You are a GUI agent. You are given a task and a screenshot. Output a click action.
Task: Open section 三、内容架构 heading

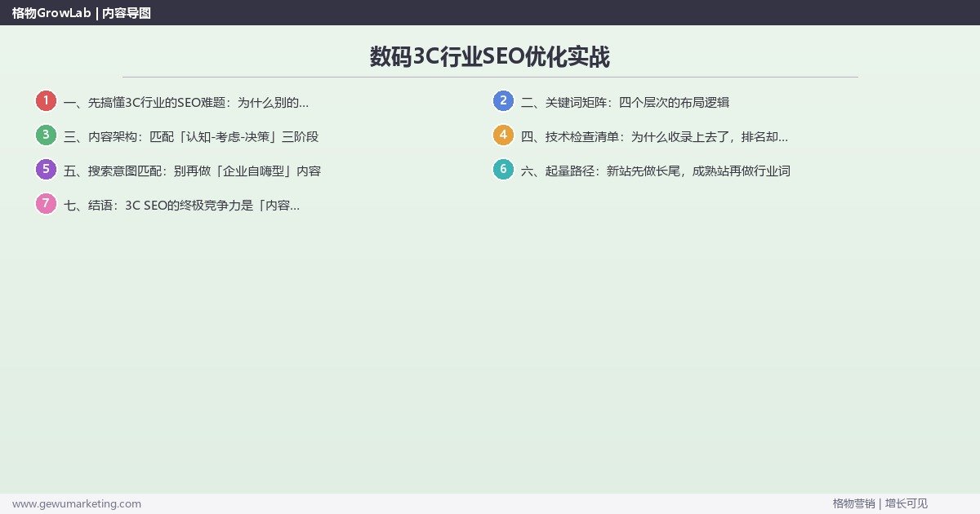coord(191,137)
